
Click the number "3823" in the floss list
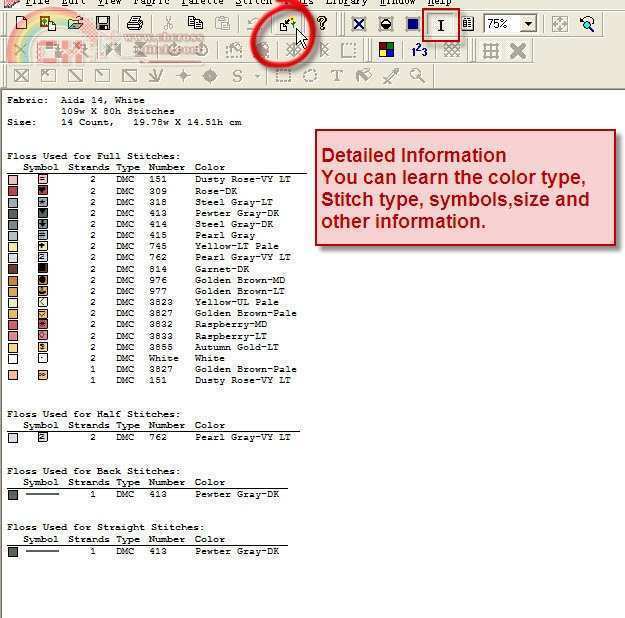tap(161, 302)
